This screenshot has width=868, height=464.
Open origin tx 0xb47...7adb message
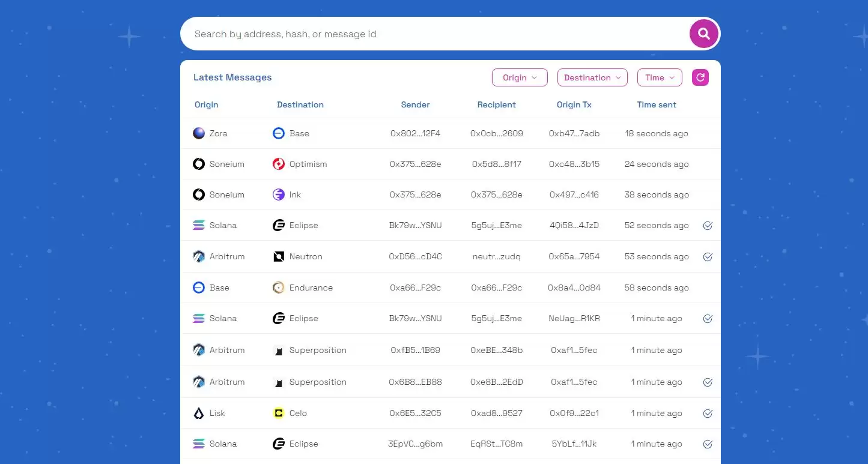(574, 133)
